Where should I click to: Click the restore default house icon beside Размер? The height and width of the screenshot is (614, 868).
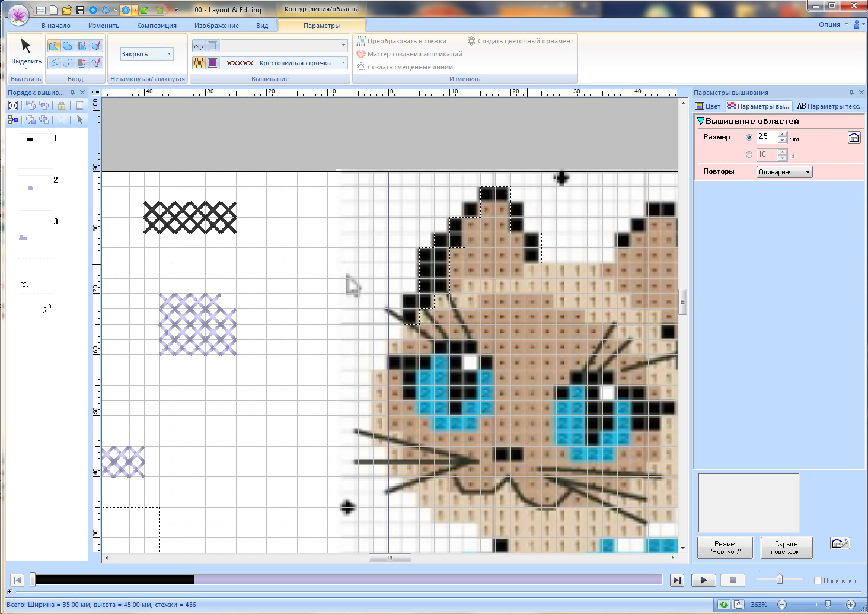tap(854, 138)
